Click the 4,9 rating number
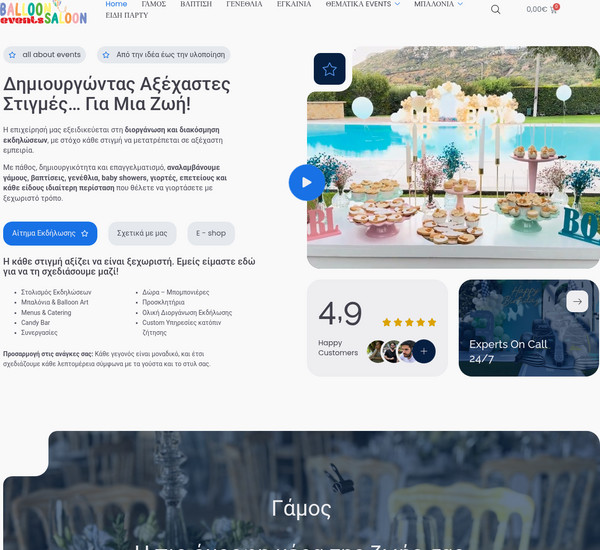The width and height of the screenshot is (600, 550). point(340,314)
